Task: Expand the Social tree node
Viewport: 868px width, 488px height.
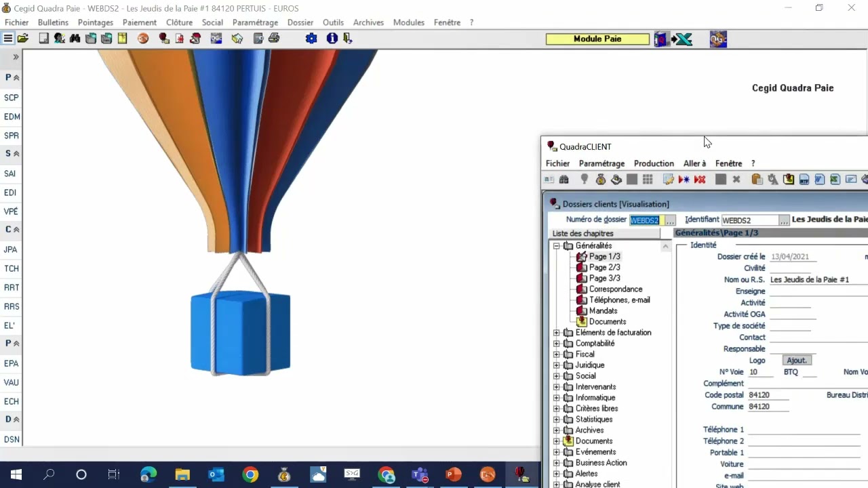Action: click(x=557, y=376)
